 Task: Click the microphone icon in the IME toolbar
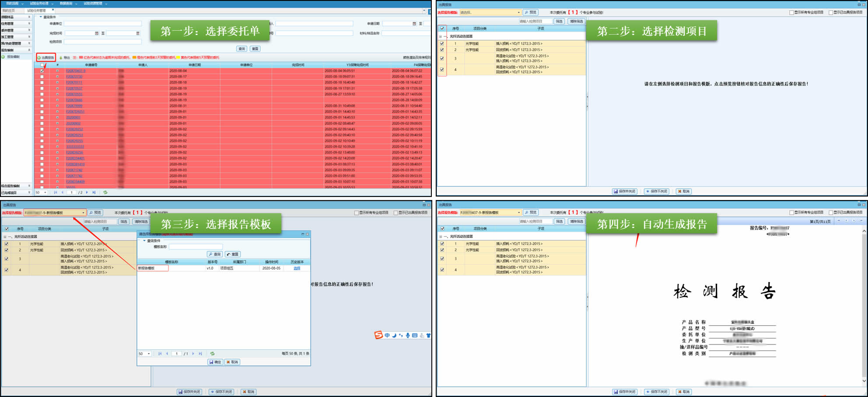tap(408, 335)
